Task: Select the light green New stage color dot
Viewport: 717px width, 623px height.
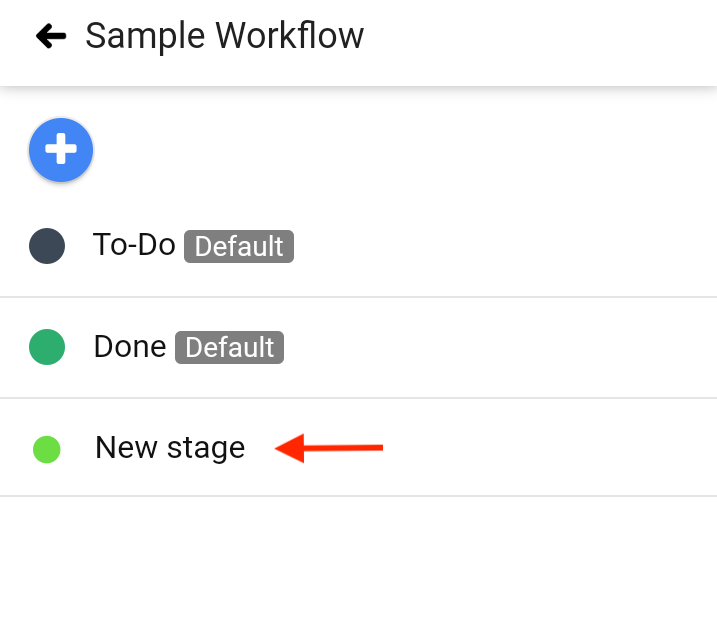Action: [47, 449]
